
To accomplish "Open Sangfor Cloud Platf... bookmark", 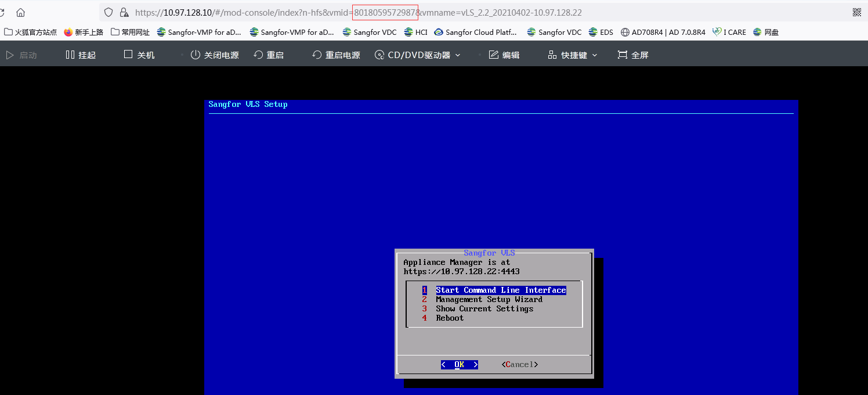I will point(476,32).
